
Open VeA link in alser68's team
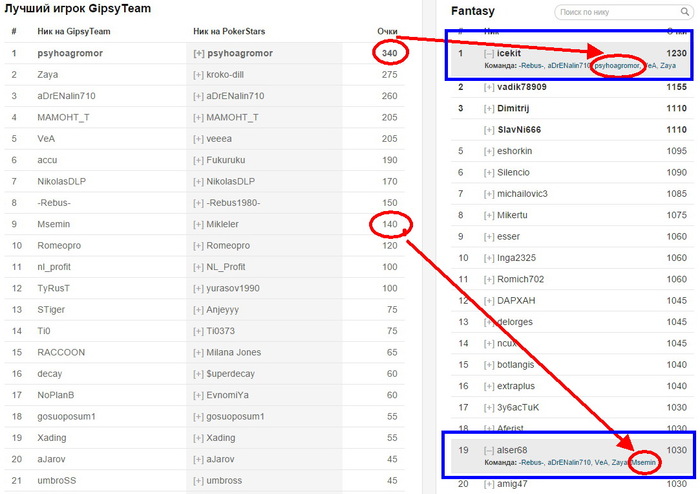pos(601,462)
